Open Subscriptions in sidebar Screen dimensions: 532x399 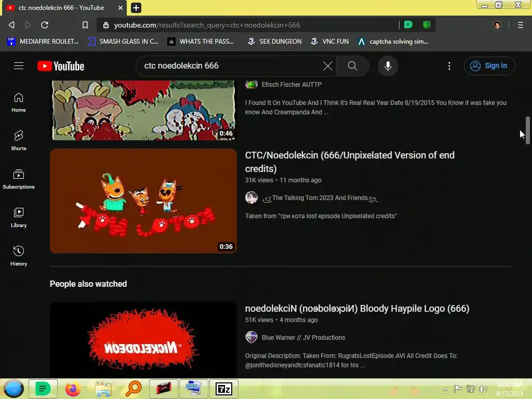pyautogui.click(x=19, y=179)
